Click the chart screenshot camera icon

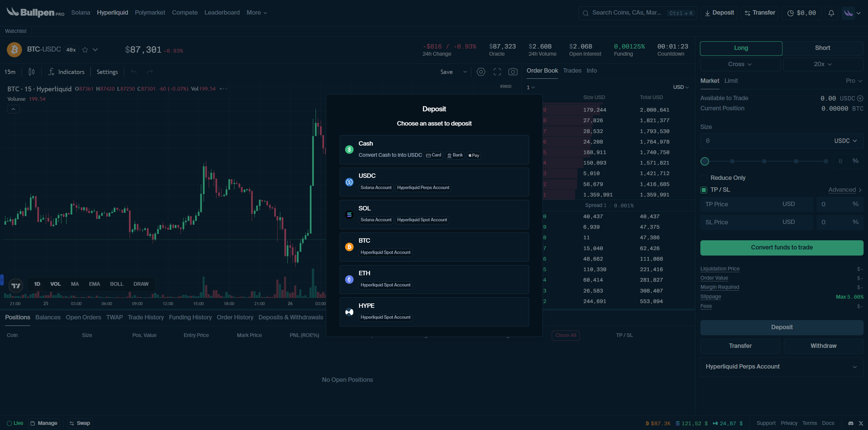pos(513,72)
